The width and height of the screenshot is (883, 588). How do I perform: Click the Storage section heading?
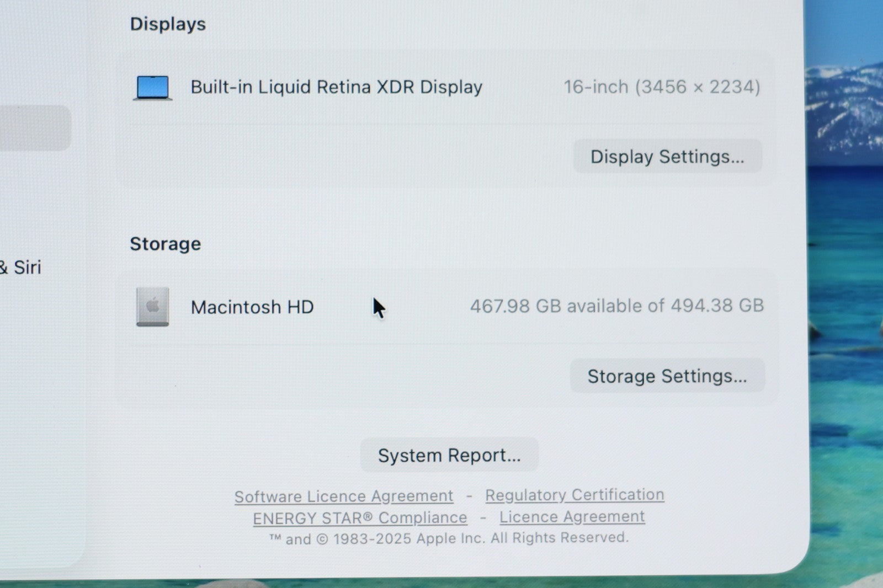(x=165, y=244)
